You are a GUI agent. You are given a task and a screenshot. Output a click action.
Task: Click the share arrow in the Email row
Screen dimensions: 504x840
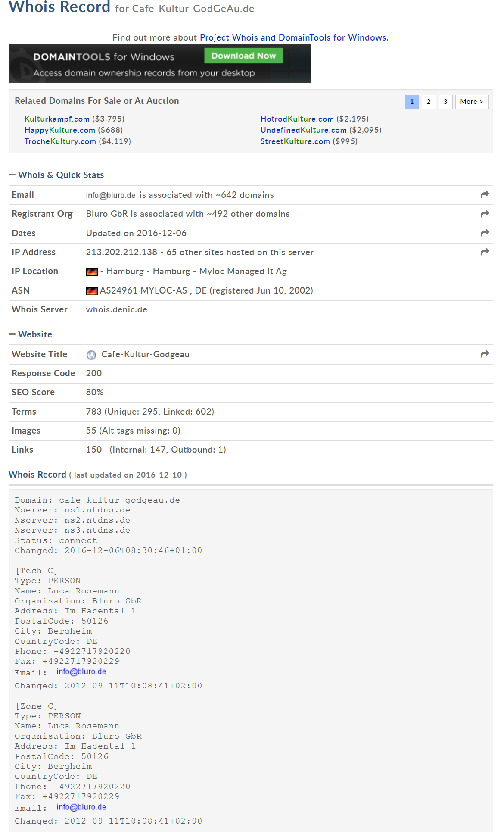pos(485,195)
